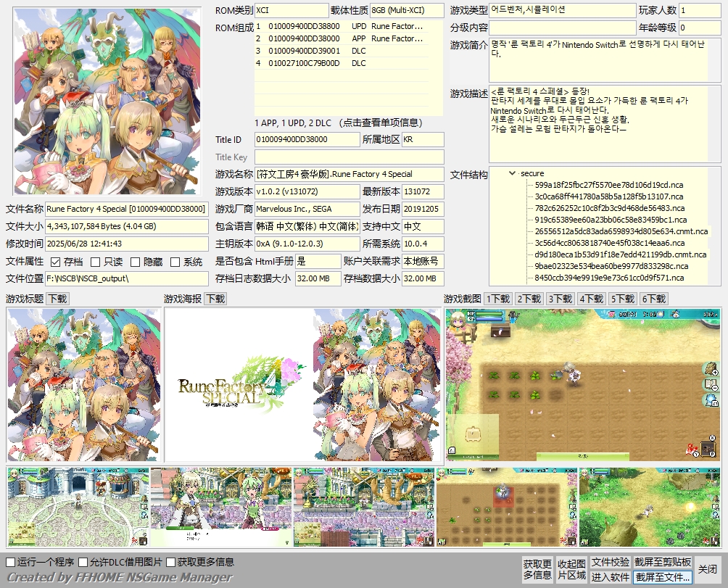Click the 文件名称 Rune Factory 4 Special field
Viewport: 728px width, 588px height.
tap(127, 209)
